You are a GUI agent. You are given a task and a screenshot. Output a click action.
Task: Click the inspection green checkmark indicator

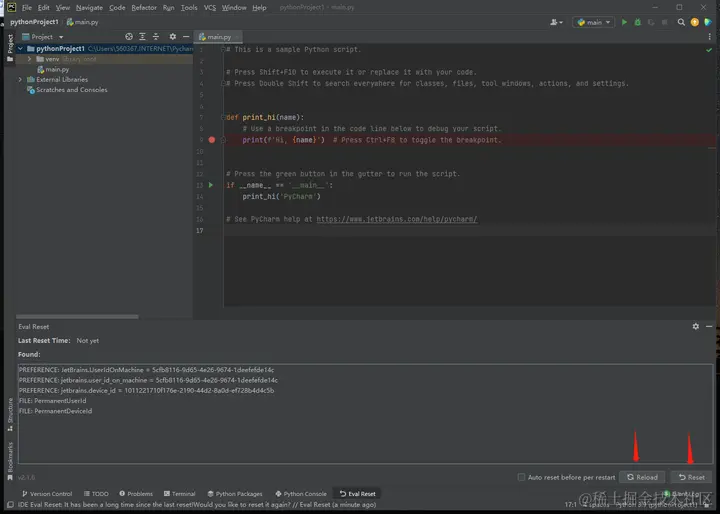(709, 50)
